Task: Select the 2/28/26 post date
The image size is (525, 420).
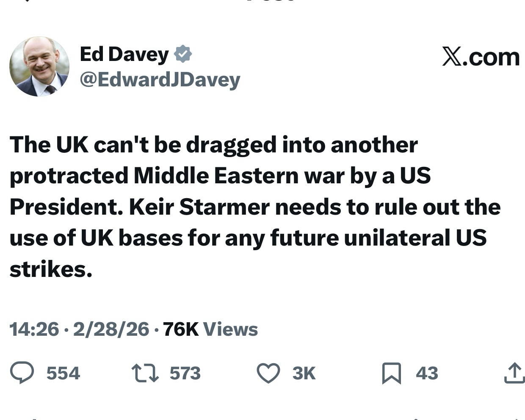Action: (111, 329)
